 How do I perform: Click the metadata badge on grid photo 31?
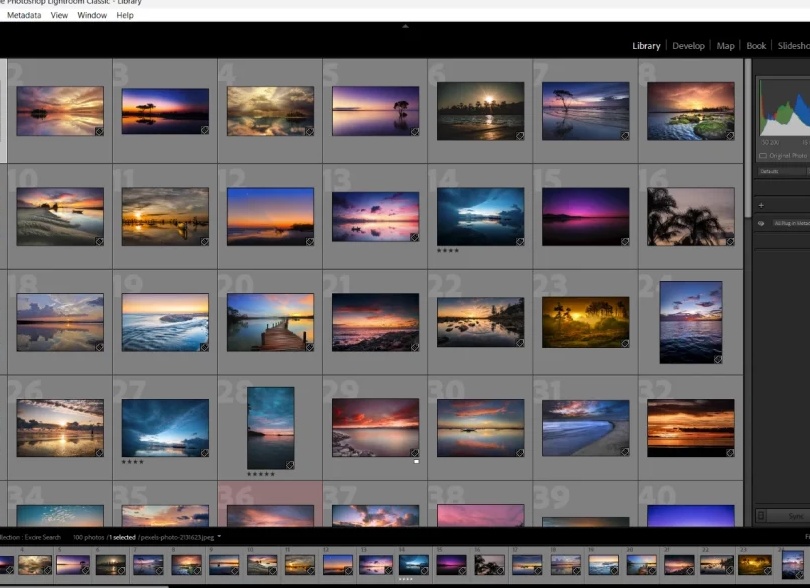(625, 452)
